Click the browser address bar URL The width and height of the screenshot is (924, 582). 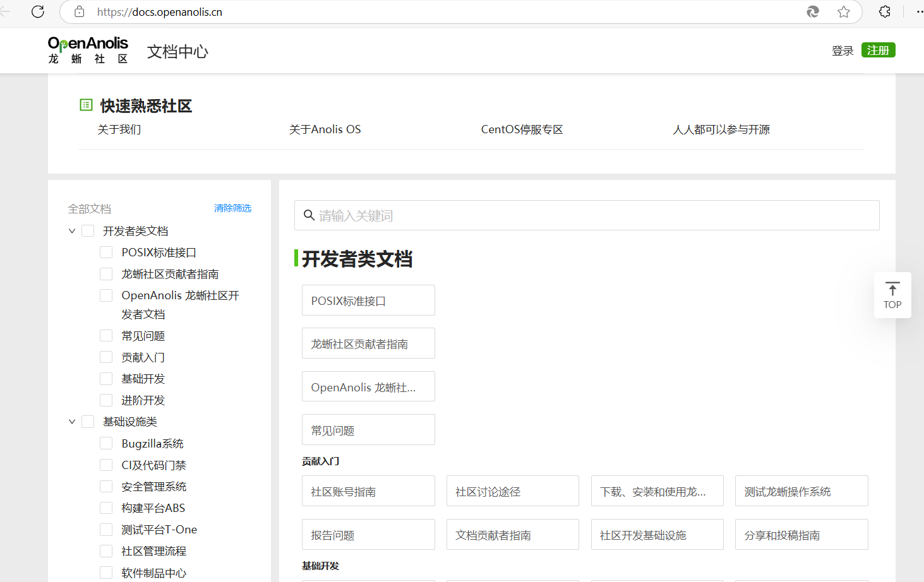pos(159,11)
